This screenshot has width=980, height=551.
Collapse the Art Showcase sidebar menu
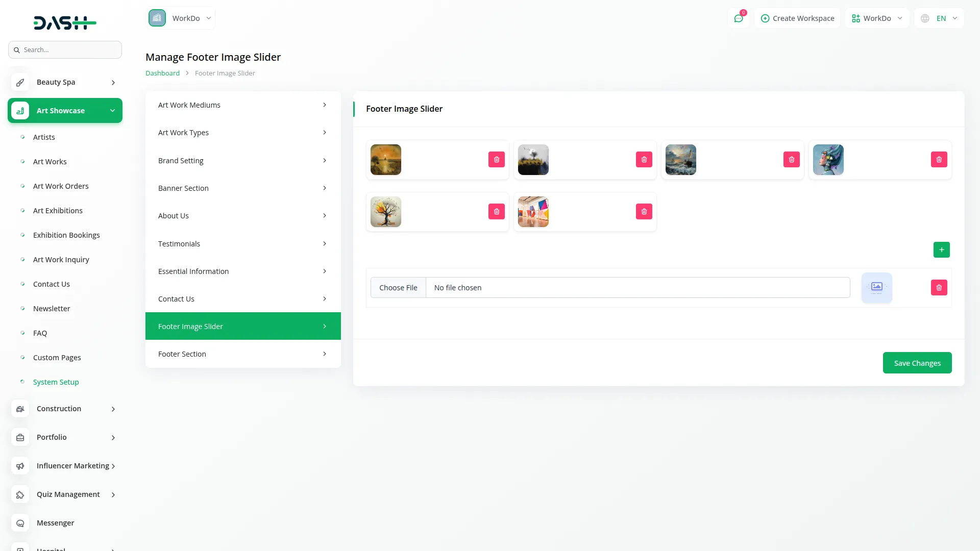tap(65, 111)
